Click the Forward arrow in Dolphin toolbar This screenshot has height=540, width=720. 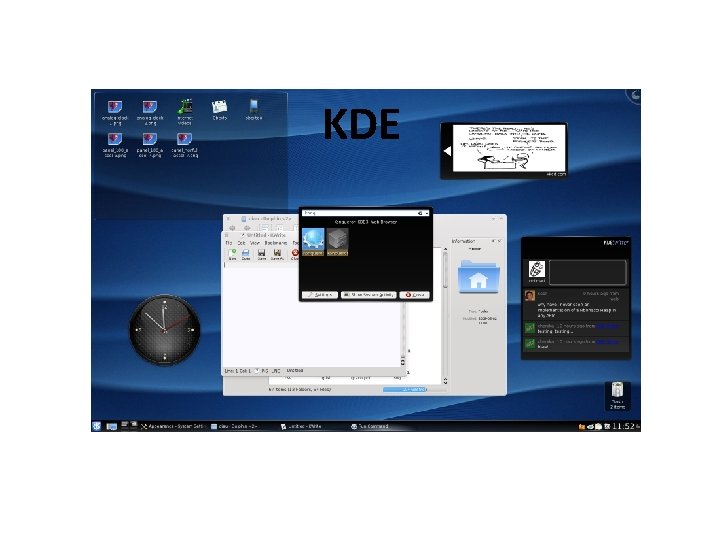pos(247,228)
